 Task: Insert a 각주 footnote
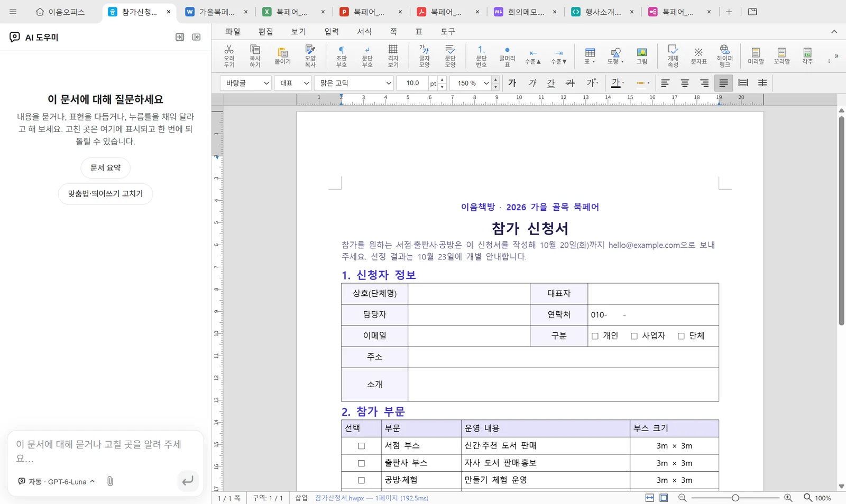coord(807,55)
